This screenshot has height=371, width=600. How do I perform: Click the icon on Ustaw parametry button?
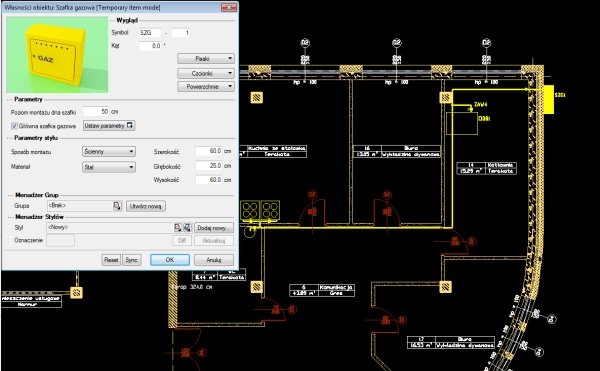click(130, 125)
